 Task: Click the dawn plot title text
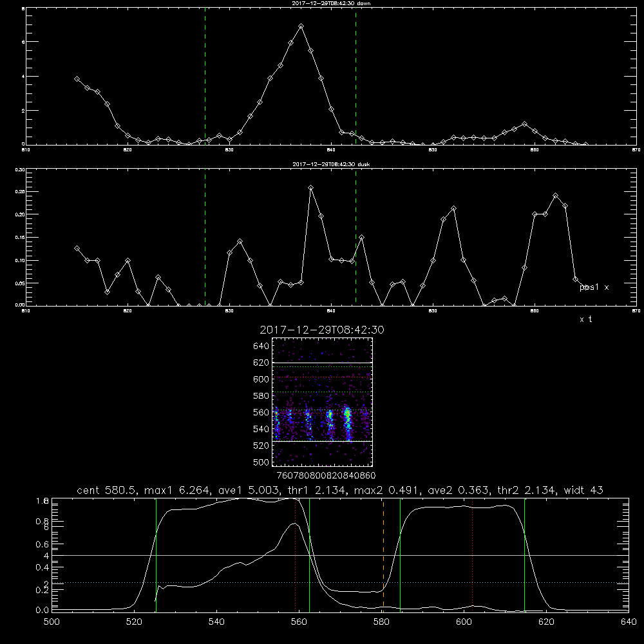pyautogui.click(x=331, y=3)
